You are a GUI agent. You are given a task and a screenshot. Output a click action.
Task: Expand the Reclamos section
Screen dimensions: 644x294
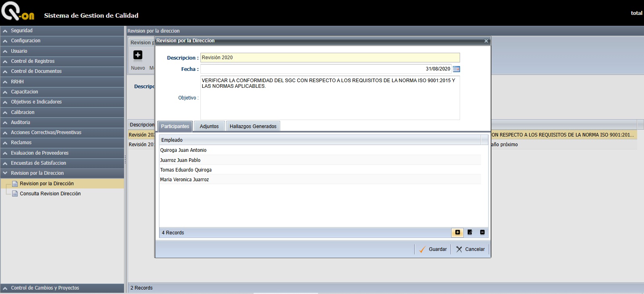tap(62, 143)
